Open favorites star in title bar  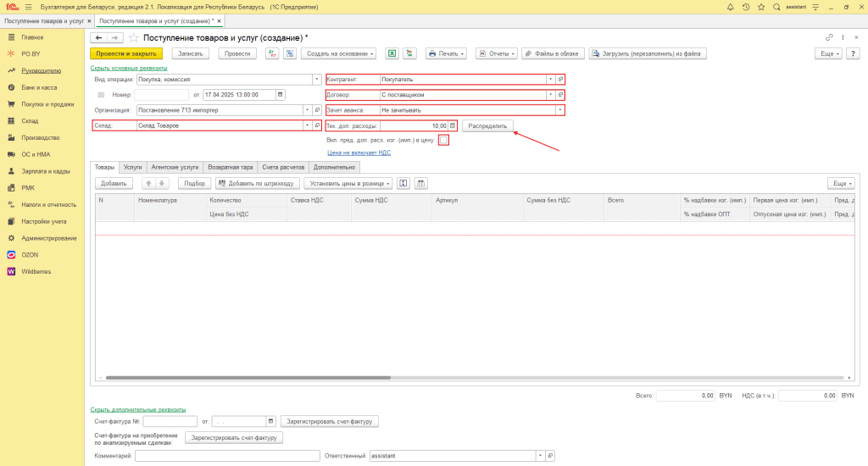click(x=761, y=7)
